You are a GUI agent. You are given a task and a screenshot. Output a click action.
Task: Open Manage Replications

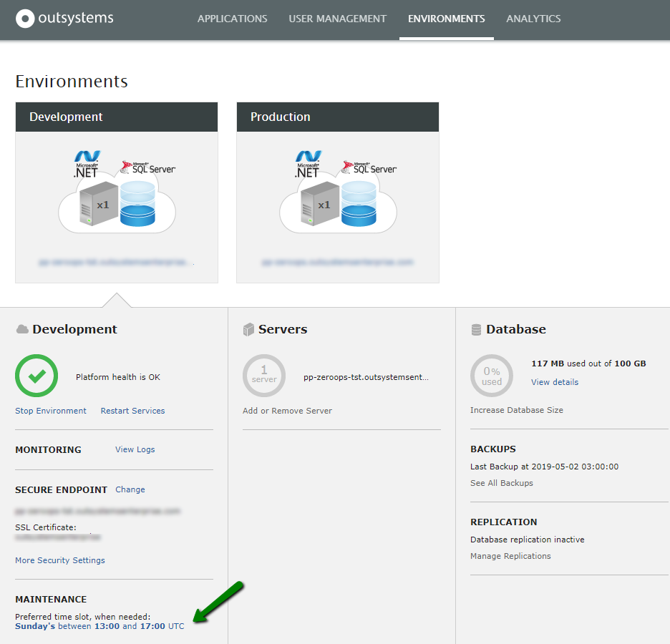pos(510,556)
